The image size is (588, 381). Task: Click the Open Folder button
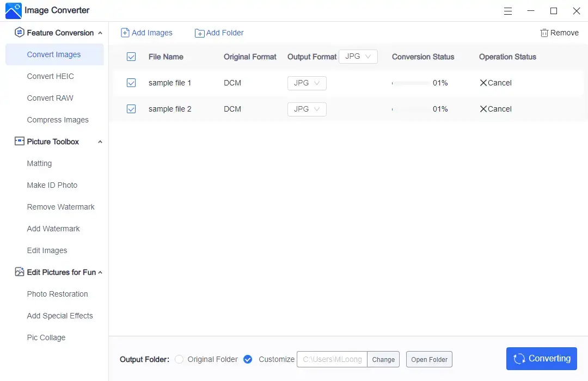click(x=429, y=359)
